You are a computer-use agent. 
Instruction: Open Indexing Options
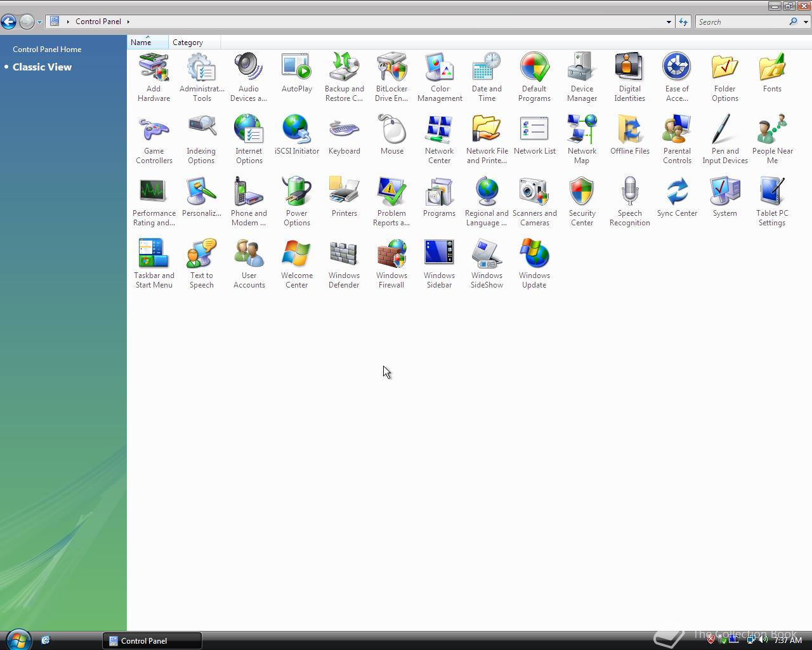click(202, 140)
